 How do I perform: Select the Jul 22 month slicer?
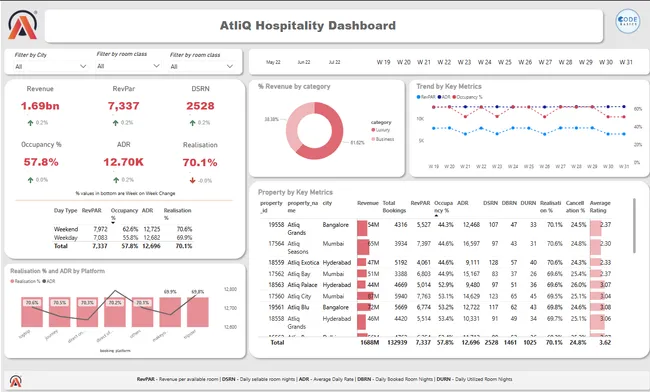coord(335,62)
